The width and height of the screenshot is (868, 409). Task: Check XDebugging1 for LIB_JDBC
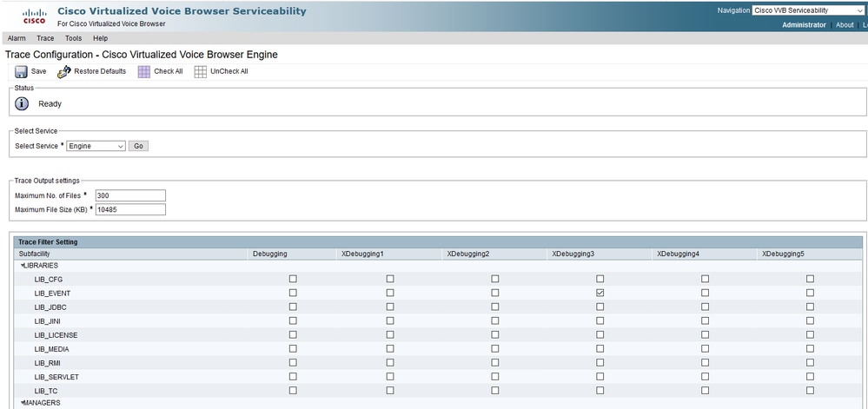[x=390, y=307]
